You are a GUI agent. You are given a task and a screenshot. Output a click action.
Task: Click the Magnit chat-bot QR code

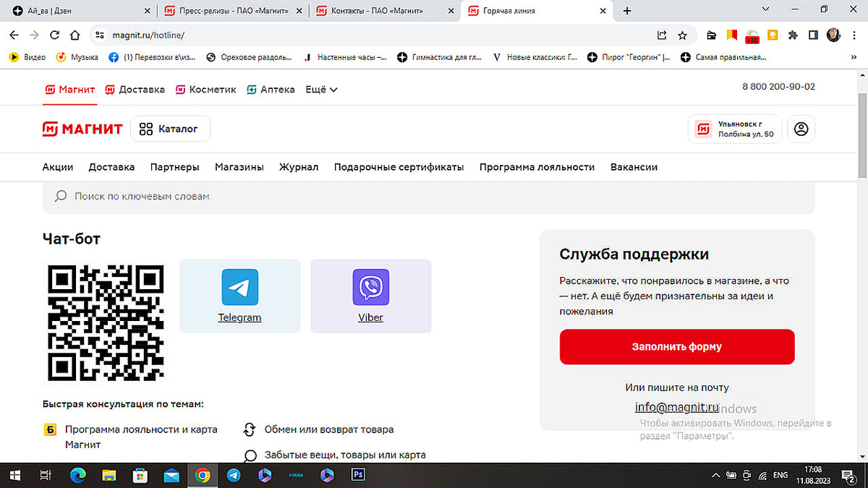pyautogui.click(x=106, y=322)
